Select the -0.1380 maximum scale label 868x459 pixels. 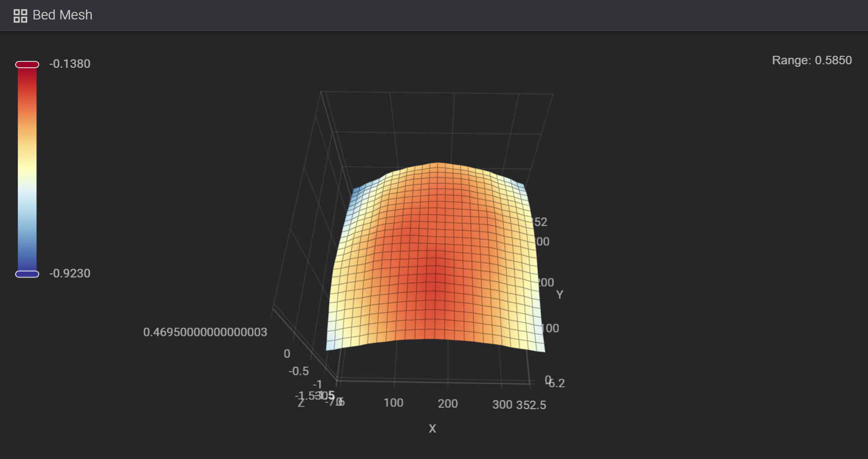[70, 64]
